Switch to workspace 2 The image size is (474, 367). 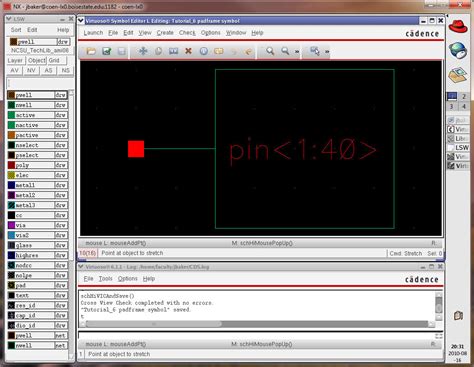coord(463,96)
